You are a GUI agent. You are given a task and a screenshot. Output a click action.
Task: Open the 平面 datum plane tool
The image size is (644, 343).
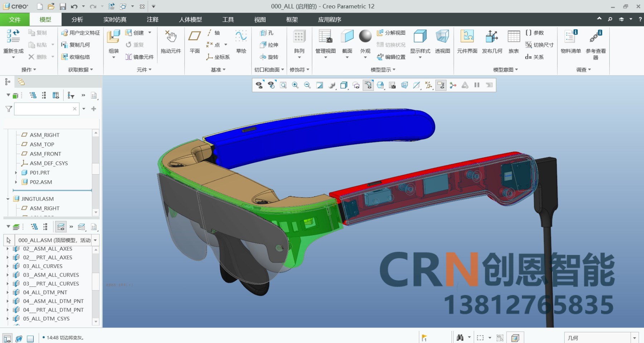[195, 41]
